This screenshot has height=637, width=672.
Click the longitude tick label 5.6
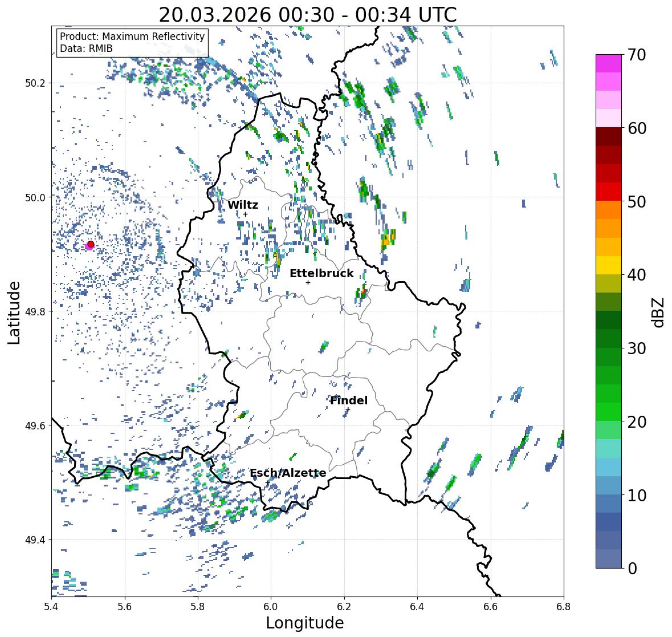click(125, 606)
